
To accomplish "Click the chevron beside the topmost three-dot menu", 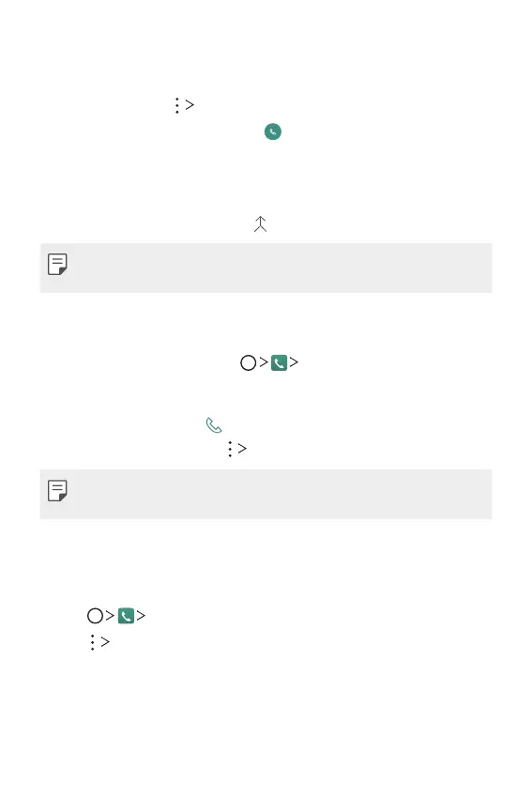I will click(190, 105).
